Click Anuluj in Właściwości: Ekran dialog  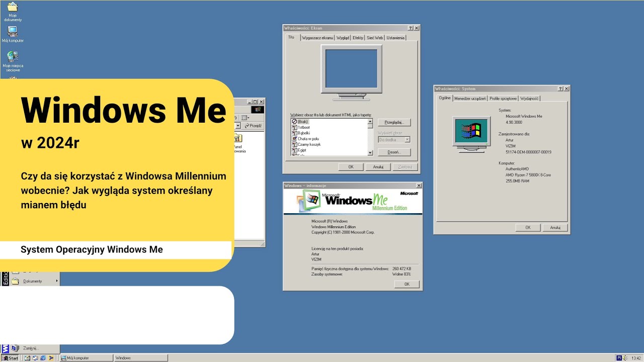click(378, 167)
